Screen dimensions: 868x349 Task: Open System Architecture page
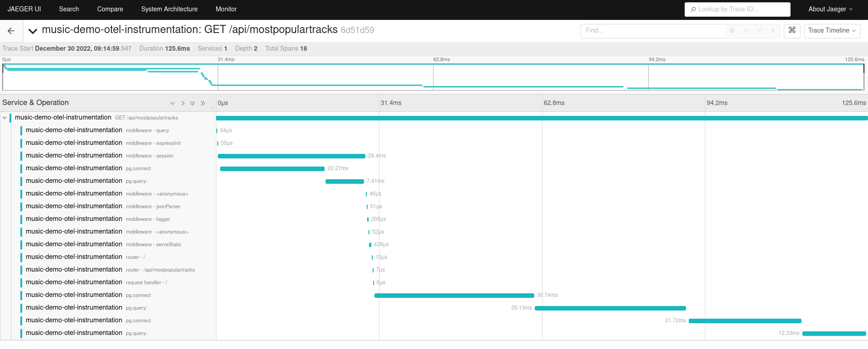click(169, 9)
